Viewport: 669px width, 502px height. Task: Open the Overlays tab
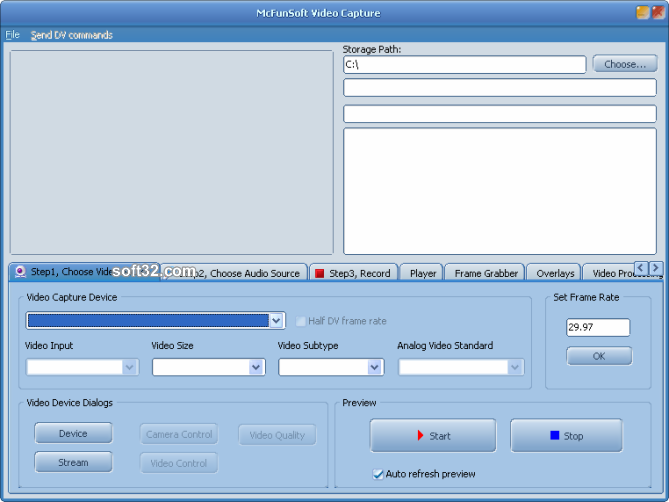click(555, 273)
